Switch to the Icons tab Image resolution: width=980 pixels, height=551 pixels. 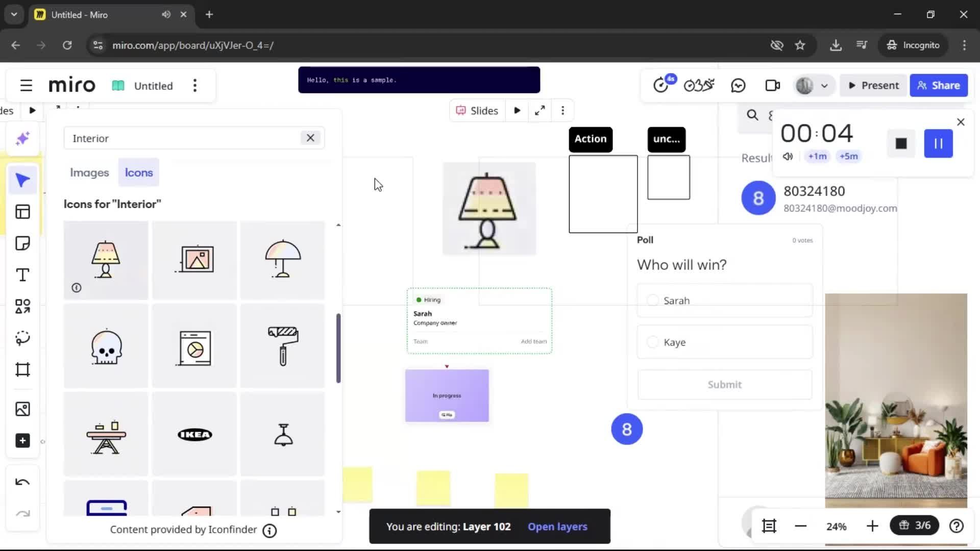(139, 172)
